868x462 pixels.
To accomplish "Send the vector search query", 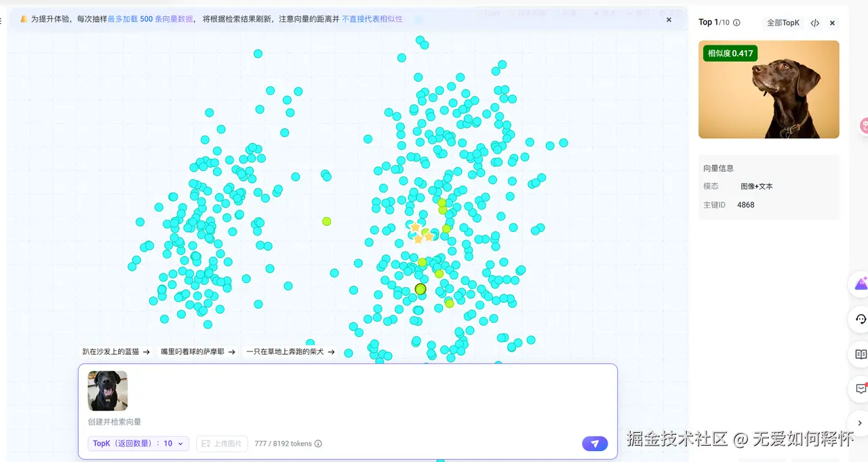I will (x=595, y=444).
